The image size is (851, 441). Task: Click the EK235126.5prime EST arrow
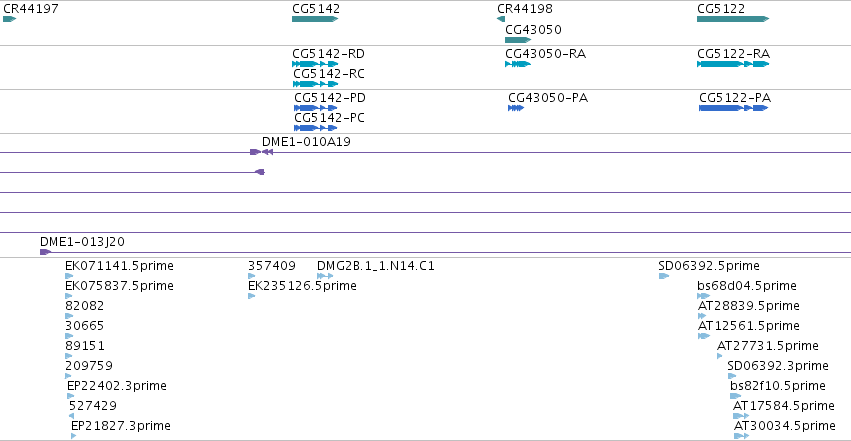[251, 296]
